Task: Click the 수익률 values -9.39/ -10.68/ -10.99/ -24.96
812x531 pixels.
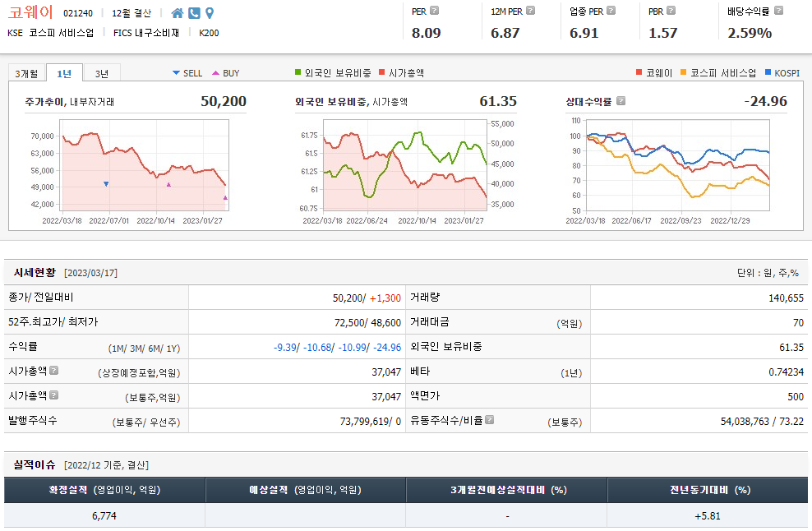Action: 337,347
